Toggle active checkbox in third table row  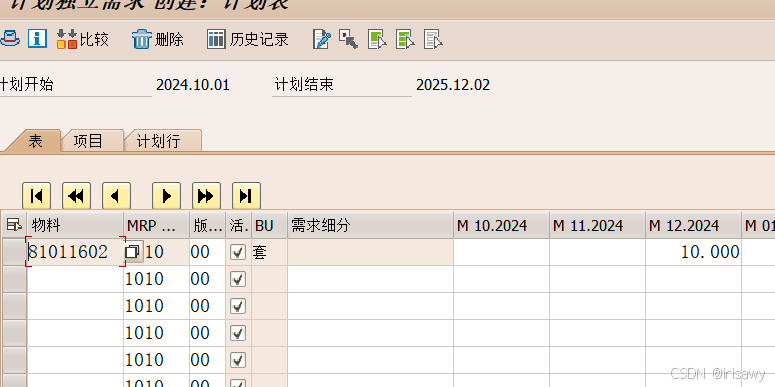[x=238, y=306]
